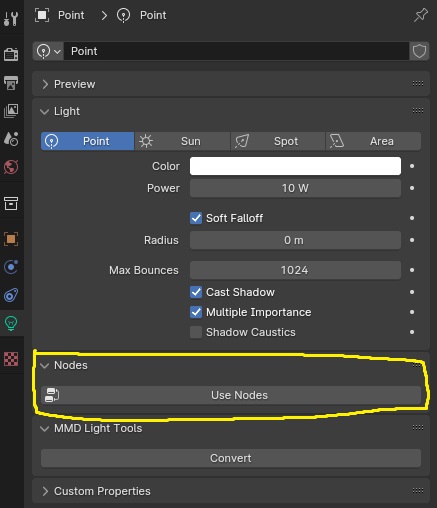Open the World properties globe icon
Image resolution: width=437 pixels, height=508 pixels.
(x=11, y=167)
